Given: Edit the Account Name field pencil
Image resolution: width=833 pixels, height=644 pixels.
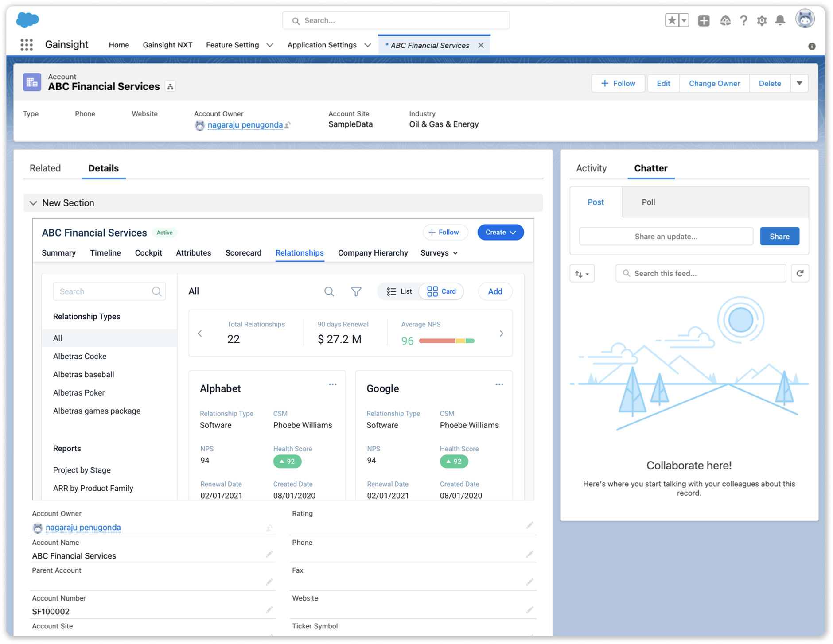Looking at the screenshot, I should coord(269,555).
